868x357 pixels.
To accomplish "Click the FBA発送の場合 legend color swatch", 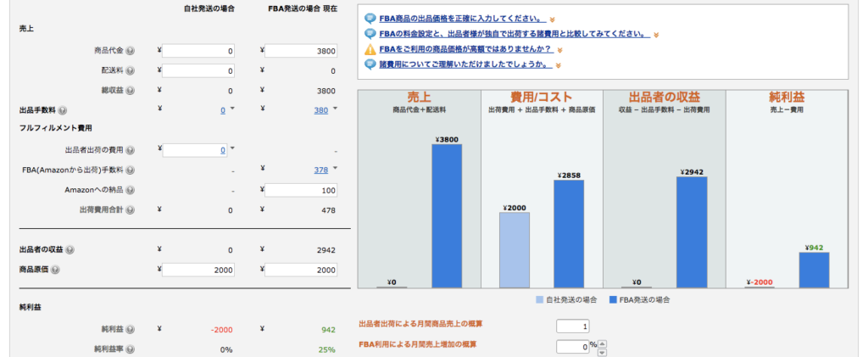I will click(x=611, y=299).
